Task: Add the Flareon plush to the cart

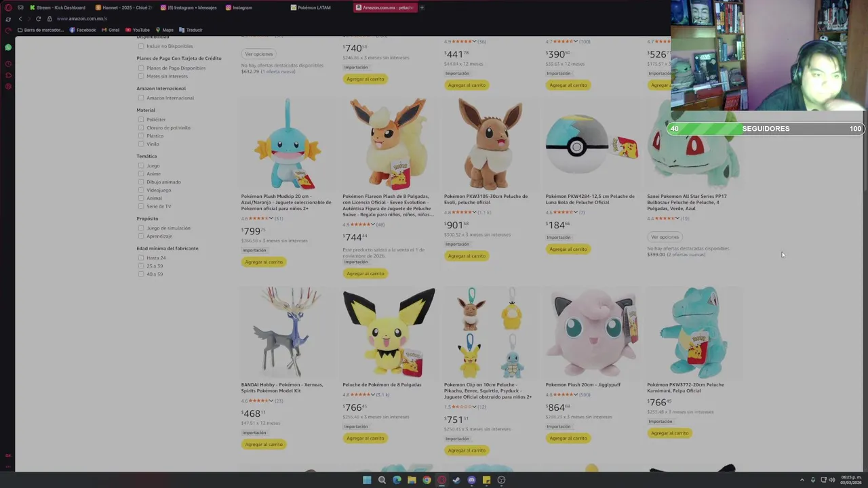Action: (x=366, y=274)
